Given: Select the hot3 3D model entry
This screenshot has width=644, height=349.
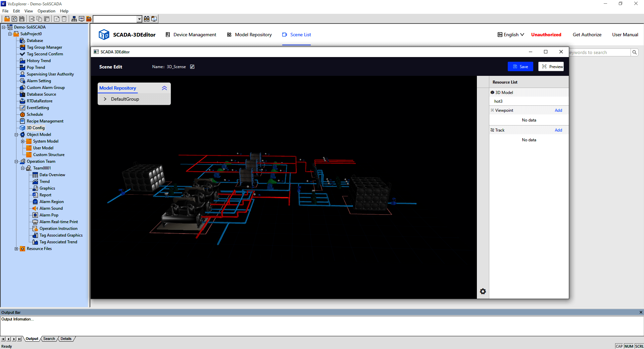Looking at the screenshot, I should 498,101.
